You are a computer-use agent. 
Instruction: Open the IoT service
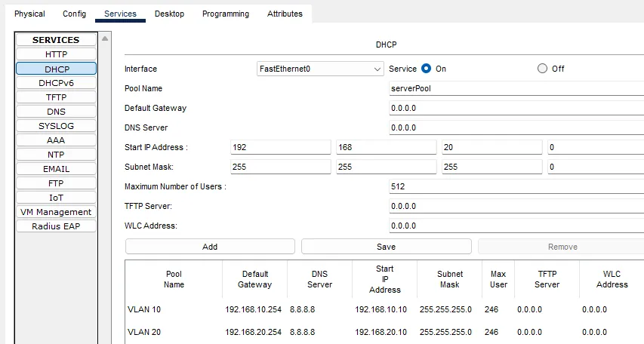(x=57, y=198)
